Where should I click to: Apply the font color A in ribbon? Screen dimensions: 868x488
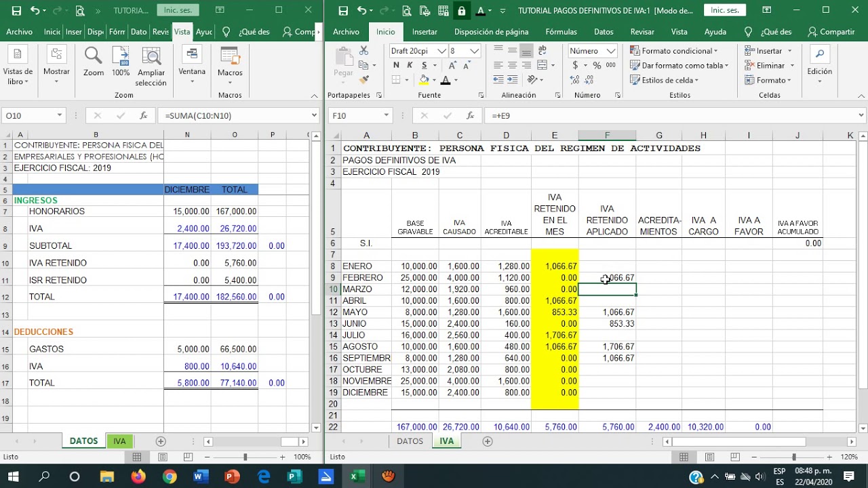click(446, 80)
